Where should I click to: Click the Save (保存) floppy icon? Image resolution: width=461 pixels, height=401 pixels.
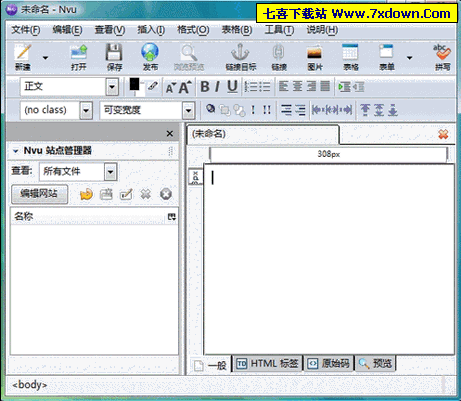click(114, 52)
